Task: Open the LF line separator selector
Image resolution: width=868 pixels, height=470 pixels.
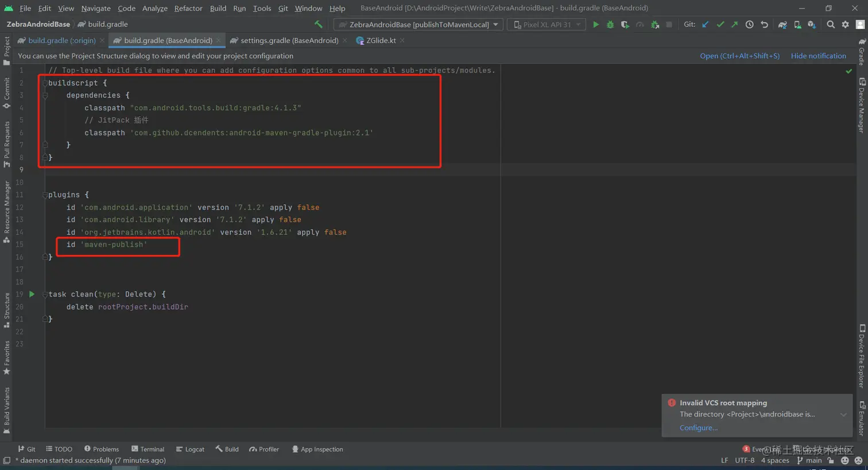Action: coord(724,460)
